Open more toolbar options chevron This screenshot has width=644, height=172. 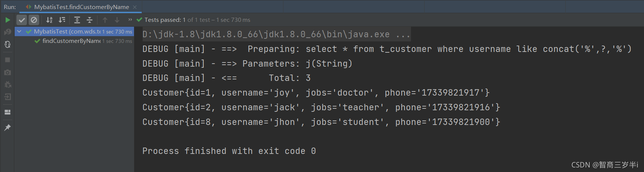(x=130, y=20)
